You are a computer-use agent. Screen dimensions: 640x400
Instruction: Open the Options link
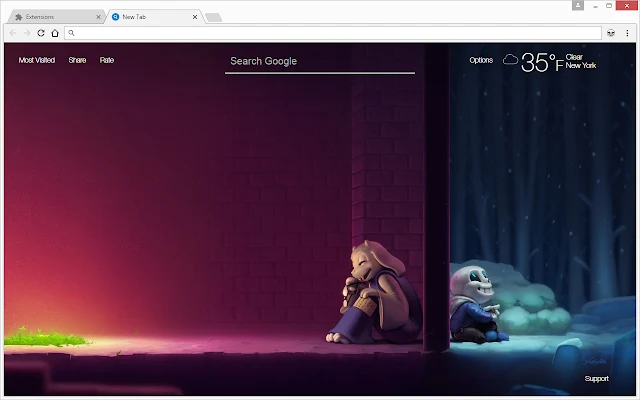[x=481, y=60]
